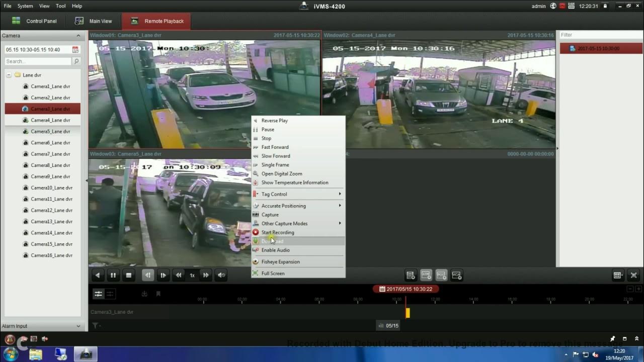The image size is (644, 362).
Task: Open the Windows Start button
Action: (x=10, y=354)
